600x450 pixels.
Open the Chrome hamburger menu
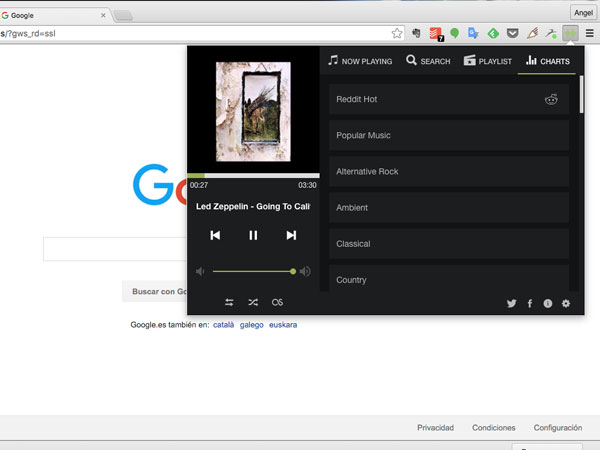pyautogui.click(x=590, y=33)
